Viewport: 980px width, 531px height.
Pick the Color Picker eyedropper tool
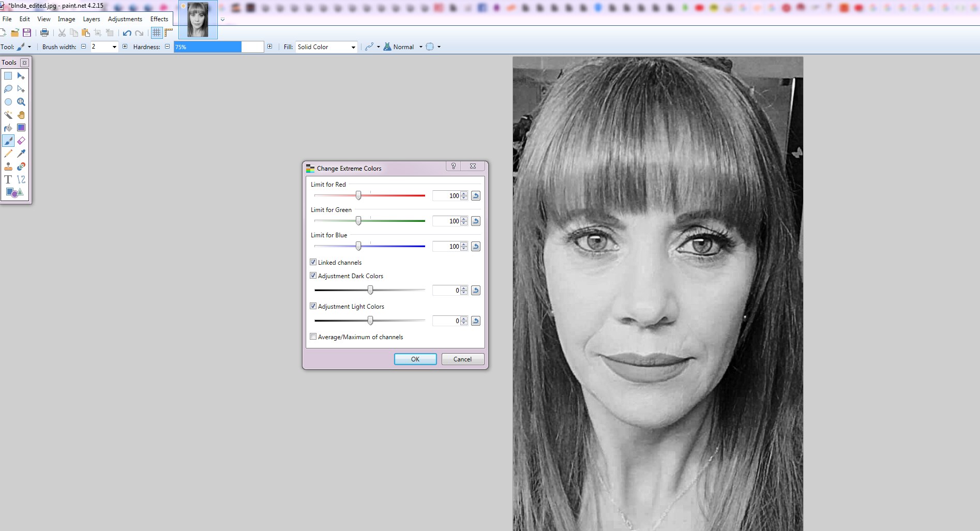pyautogui.click(x=21, y=154)
